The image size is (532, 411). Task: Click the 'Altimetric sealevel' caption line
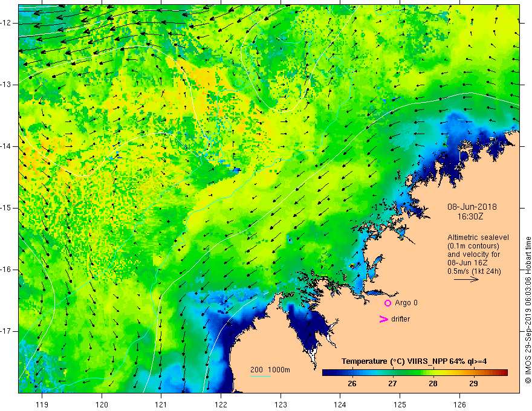coord(478,238)
